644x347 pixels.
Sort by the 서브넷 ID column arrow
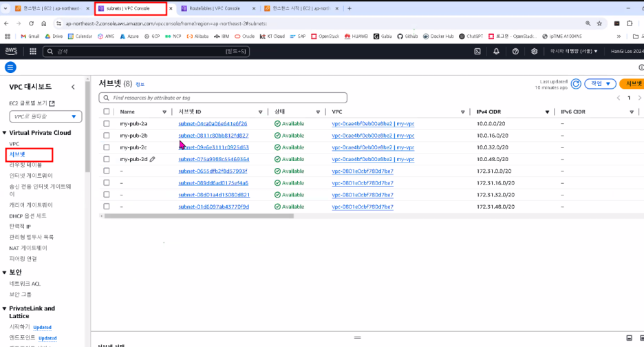pyautogui.click(x=260, y=112)
